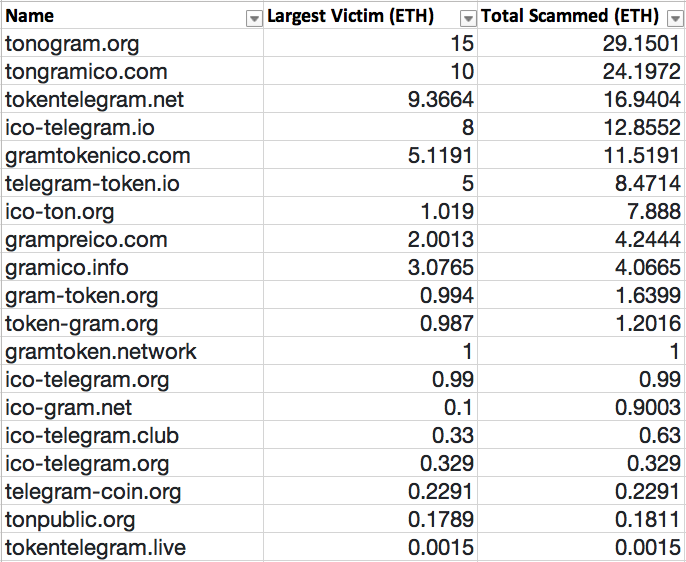The height and width of the screenshot is (562, 686).
Task: Select the ico-telegram.club cell
Action: pos(132,435)
